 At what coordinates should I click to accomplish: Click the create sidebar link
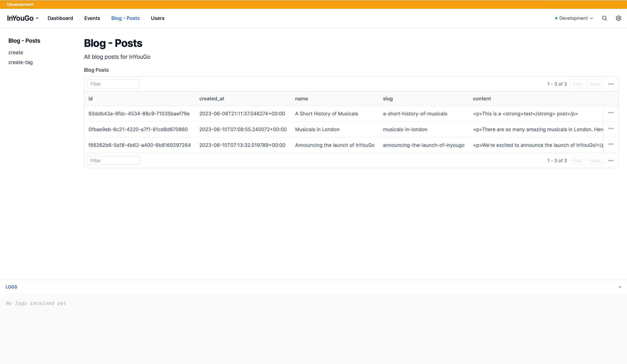16,53
